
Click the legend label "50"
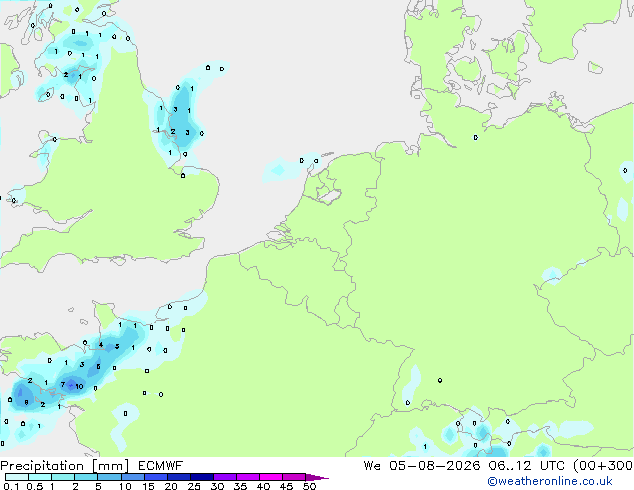tap(309, 486)
